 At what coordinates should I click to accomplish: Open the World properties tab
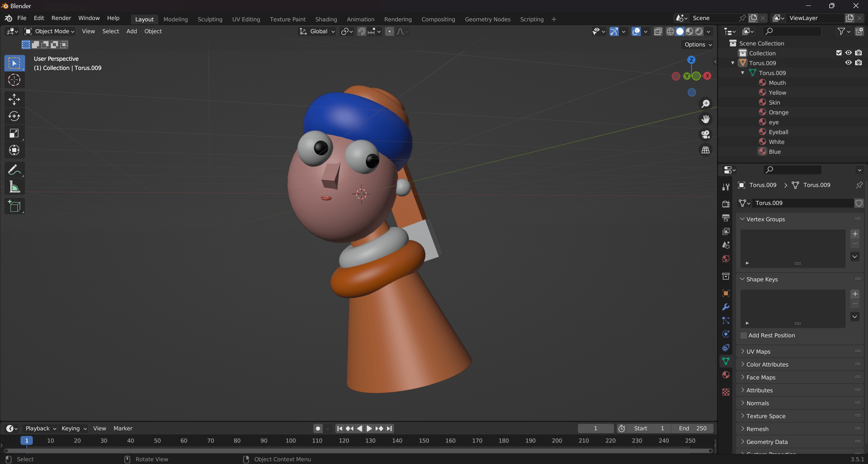click(x=726, y=259)
